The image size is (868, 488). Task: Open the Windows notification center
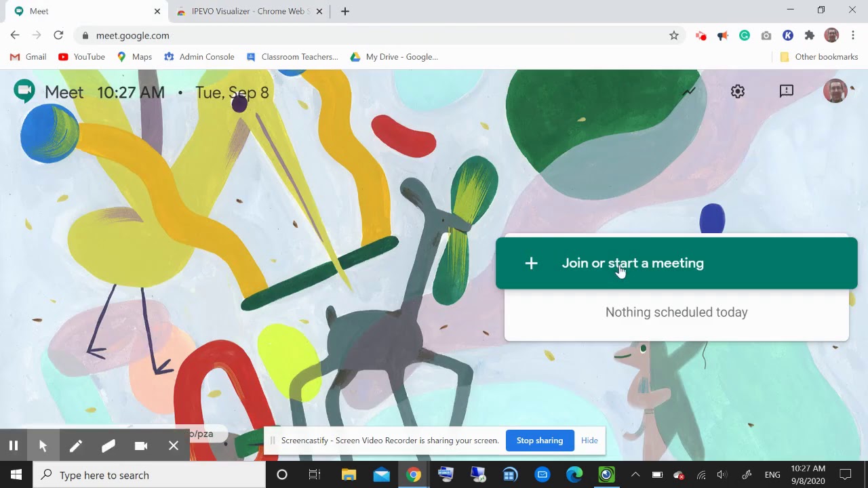coord(846,475)
